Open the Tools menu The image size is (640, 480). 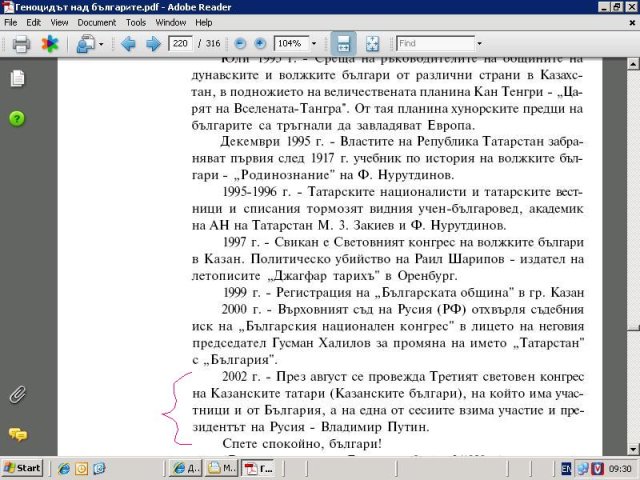tap(136, 22)
